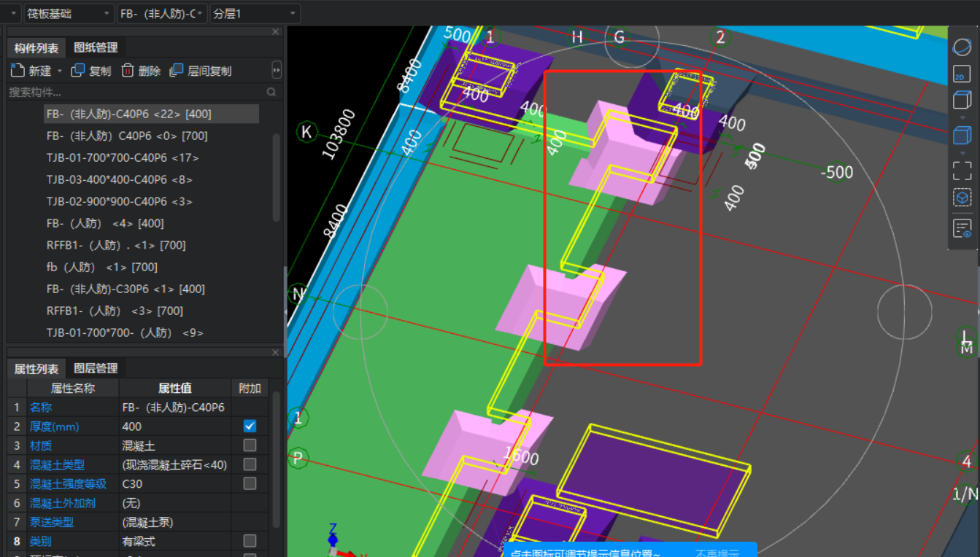Close the property list panel
Image resolution: width=980 pixels, height=557 pixels.
tap(276, 353)
